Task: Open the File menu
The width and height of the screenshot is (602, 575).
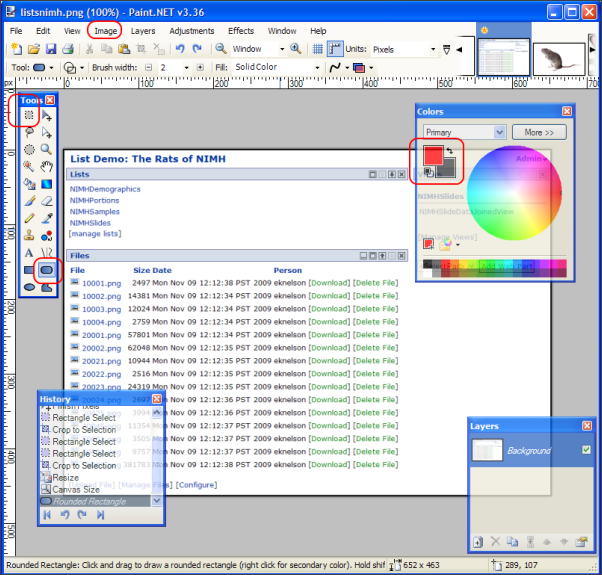Action: 16,31
